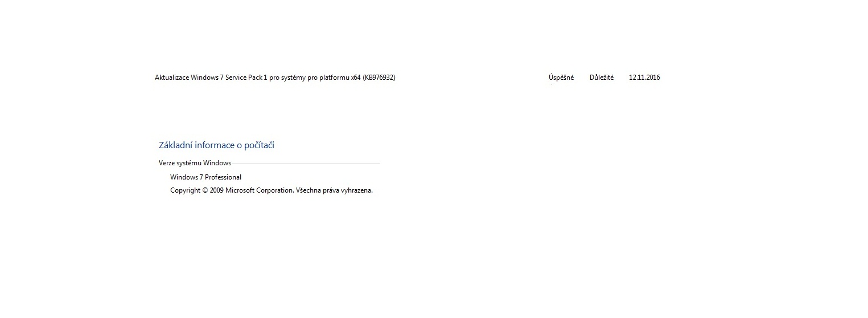This screenshot has height=318, width=868.
Task: Click the 12.11.2016 installation date
Action: point(644,78)
